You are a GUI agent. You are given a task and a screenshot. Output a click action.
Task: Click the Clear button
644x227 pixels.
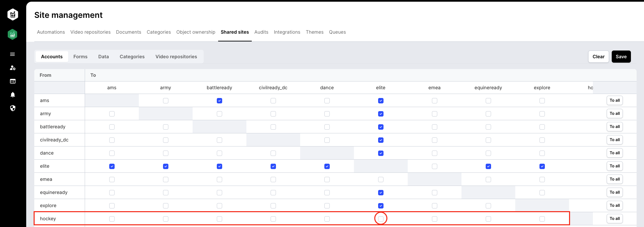pos(598,57)
